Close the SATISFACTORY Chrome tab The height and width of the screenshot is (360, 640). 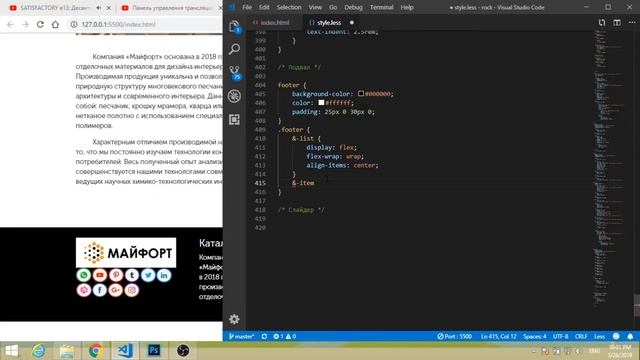(109, 8)
